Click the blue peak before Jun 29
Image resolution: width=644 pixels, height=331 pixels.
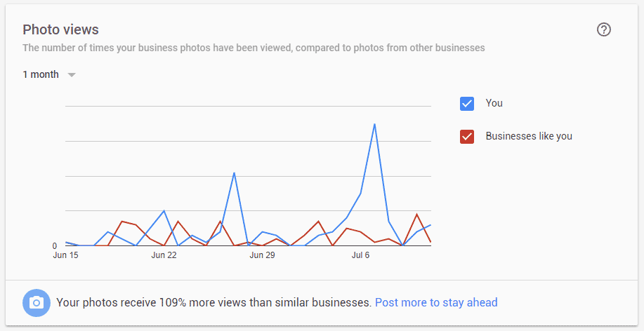point(234,173)
